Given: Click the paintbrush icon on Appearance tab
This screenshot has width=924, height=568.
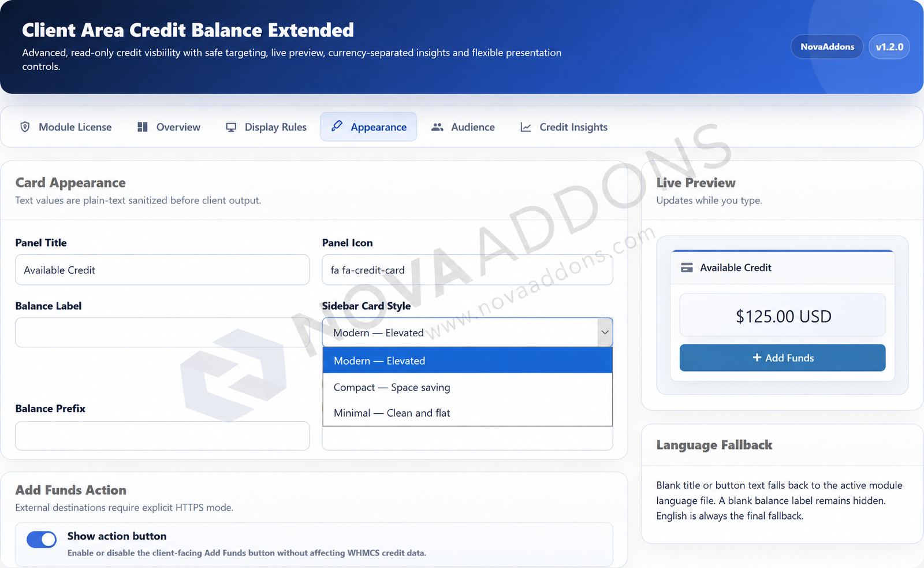Looking at the screenshot, I should [x=337, y=126].
